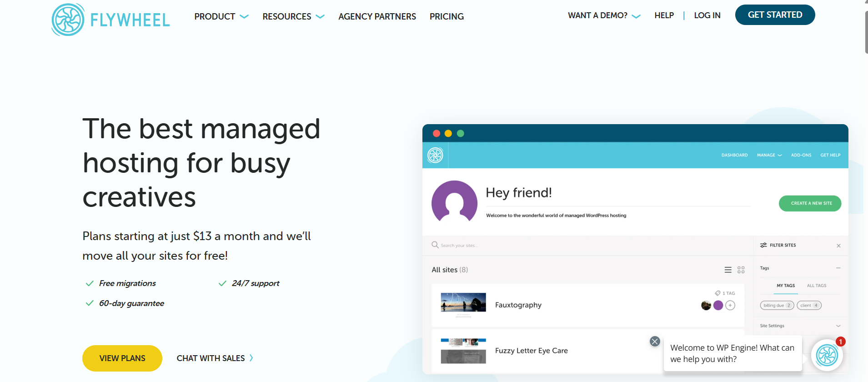Click the Hey friend! greeting text
This screenshot has width=868, height=382.
coord(519,193)
